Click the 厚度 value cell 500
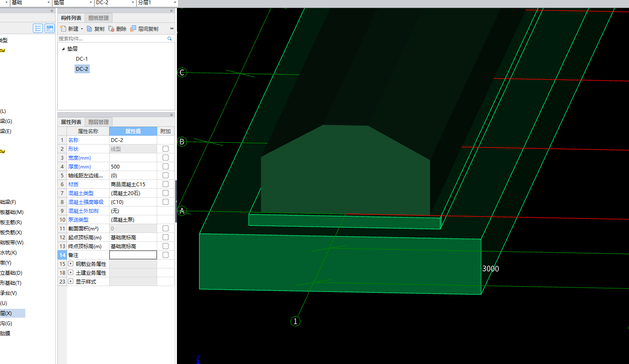 point(133,166)
